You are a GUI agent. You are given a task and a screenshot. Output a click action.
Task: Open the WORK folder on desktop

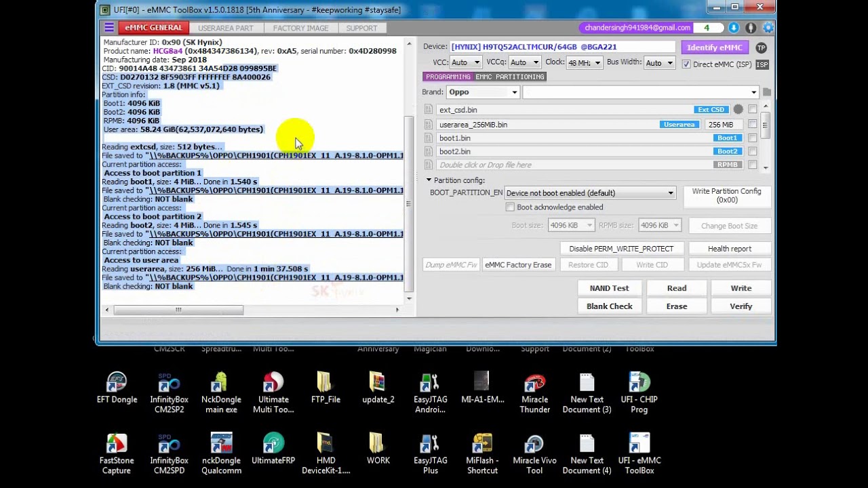378,450
